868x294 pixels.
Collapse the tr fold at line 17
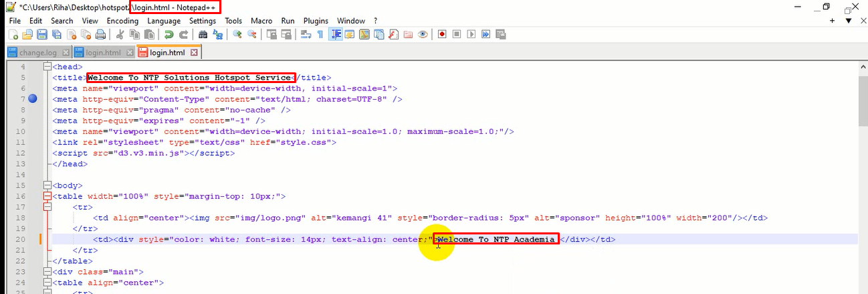coord(47,207)
